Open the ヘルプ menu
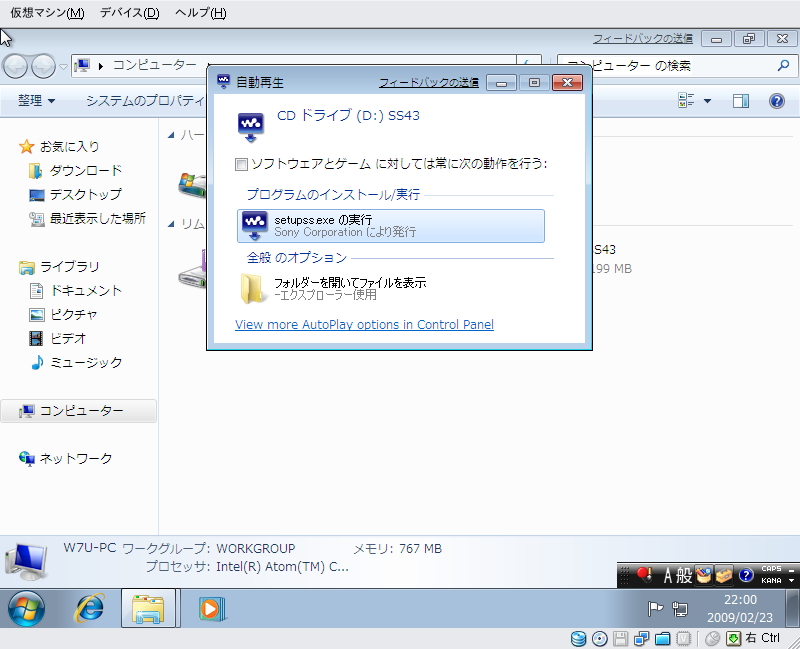Image resolution: width=800 pixels, height=649 pixels. tap(201, 13)
